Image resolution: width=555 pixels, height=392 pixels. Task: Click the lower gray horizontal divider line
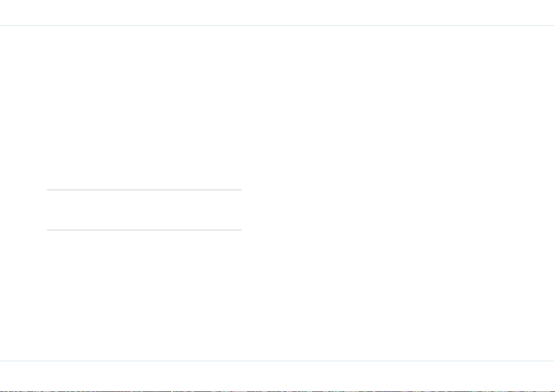point(144,230)
